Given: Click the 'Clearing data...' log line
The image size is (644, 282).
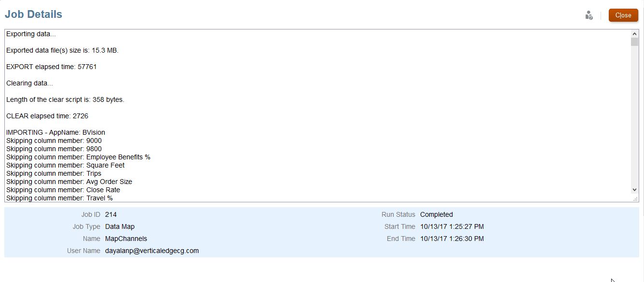Looking at the screenshot, I should pyautogui.click(x=29, y=84).
